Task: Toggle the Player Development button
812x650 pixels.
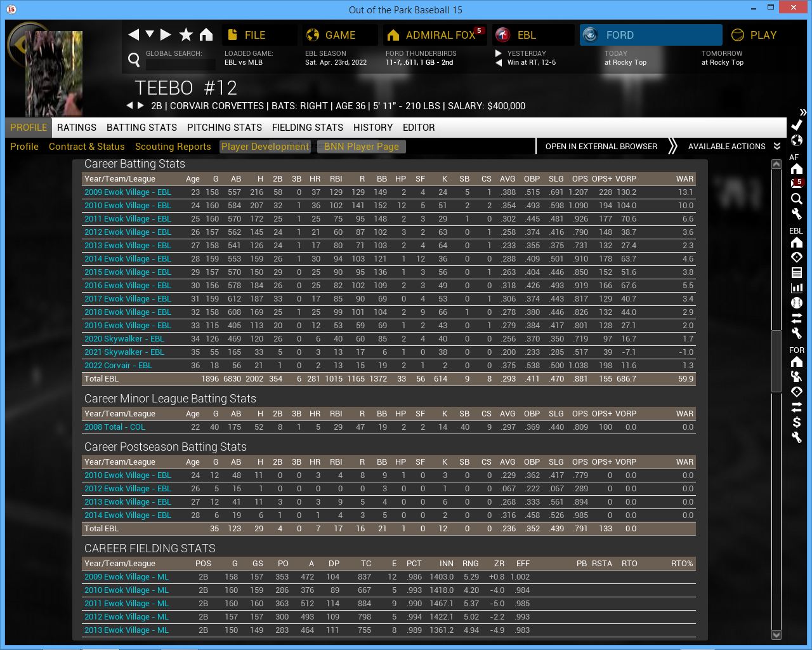Action: tap(265, 147)
